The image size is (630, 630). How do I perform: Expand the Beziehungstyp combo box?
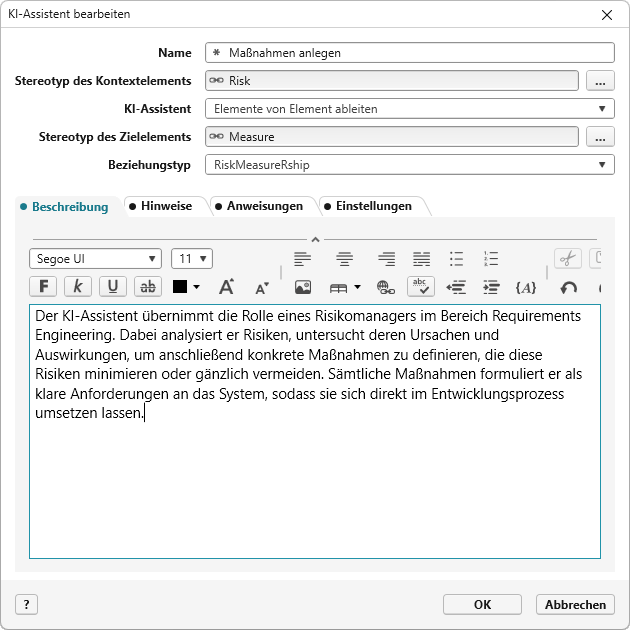409,164
